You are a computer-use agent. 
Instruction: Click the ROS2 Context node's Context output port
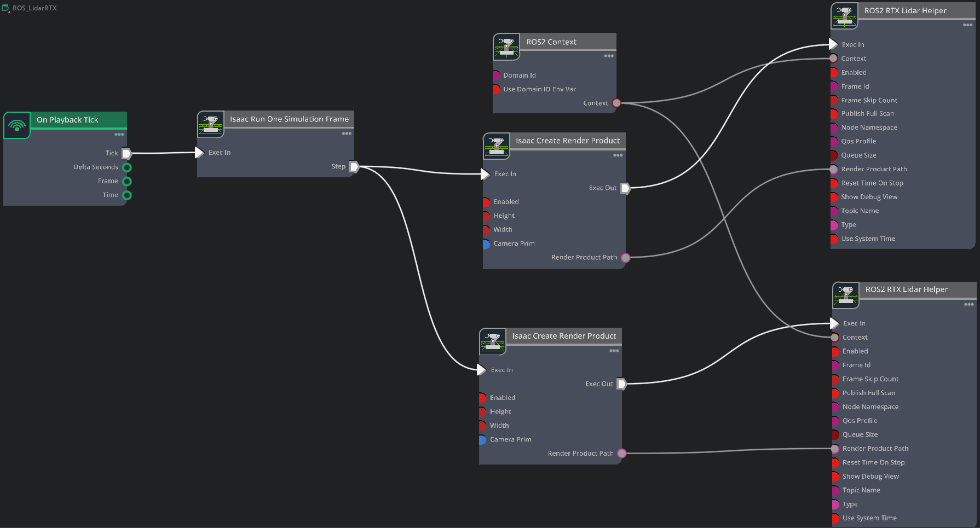(x=616, y=103)
